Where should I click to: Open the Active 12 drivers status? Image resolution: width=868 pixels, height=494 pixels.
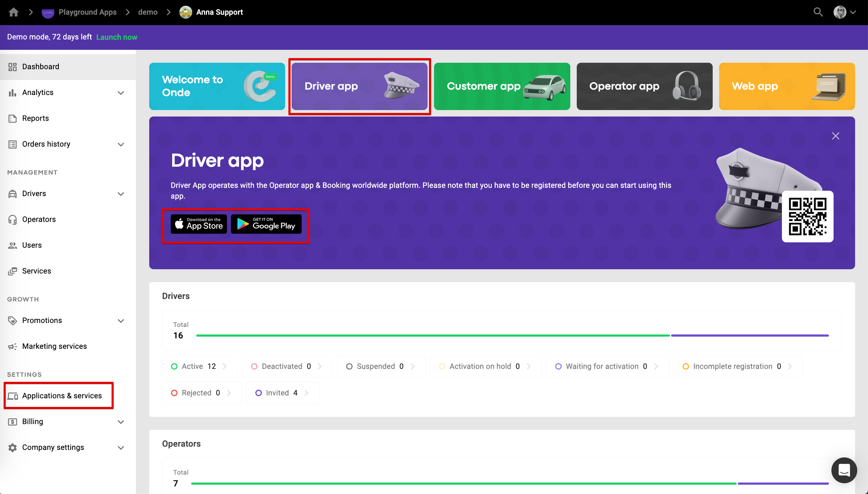pyautogui.click(x=199, y=366)
